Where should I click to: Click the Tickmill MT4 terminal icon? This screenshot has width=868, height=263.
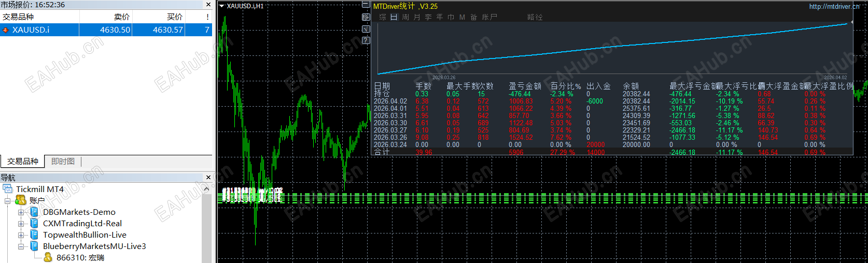(8, 189)
